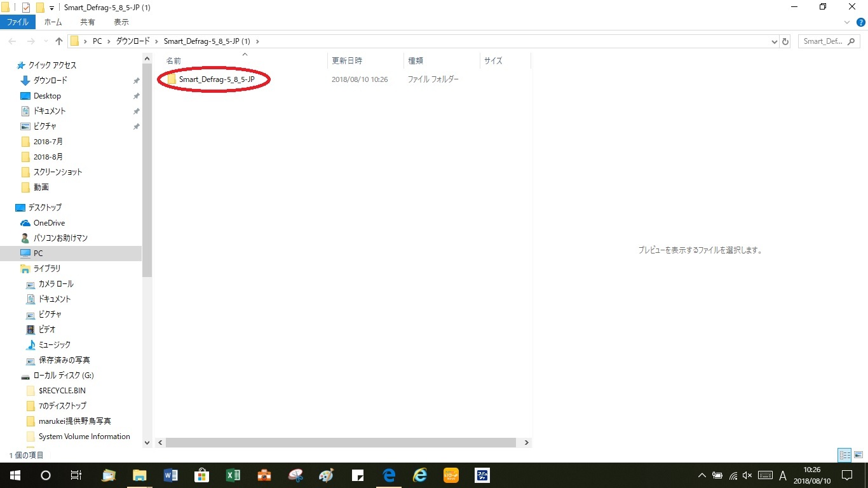The image size is (868, 488).
Task: Open the 表示 ribbon tab
Action: [121, 22]
